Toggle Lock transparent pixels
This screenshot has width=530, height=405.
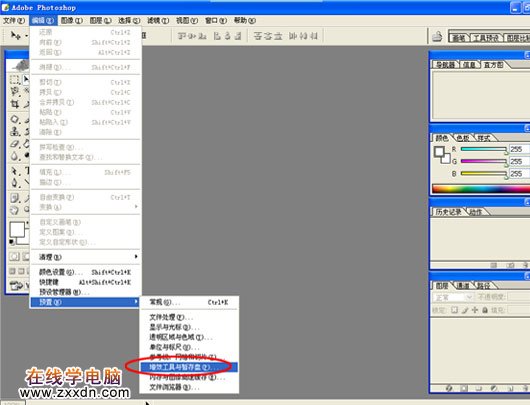pyautogui.click(x=455, y=310)
